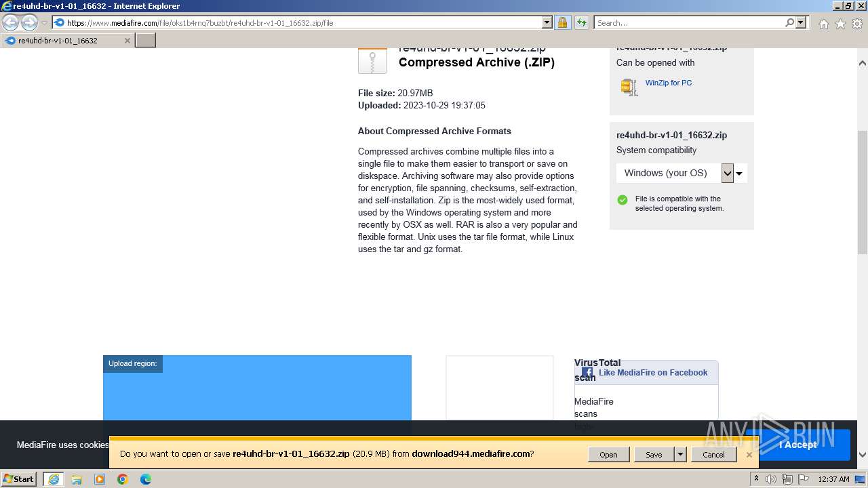Viewport: 868px width, 488px height.
Task: Click the volume speaker tray icon
Action: pos(772,479)
